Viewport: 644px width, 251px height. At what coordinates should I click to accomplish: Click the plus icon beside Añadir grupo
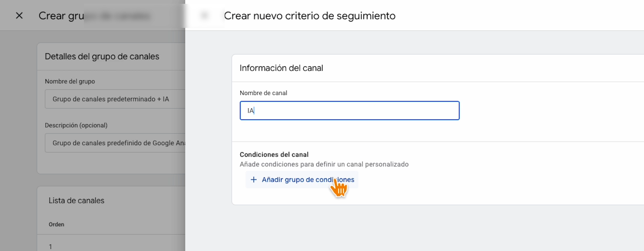point(254,180)
